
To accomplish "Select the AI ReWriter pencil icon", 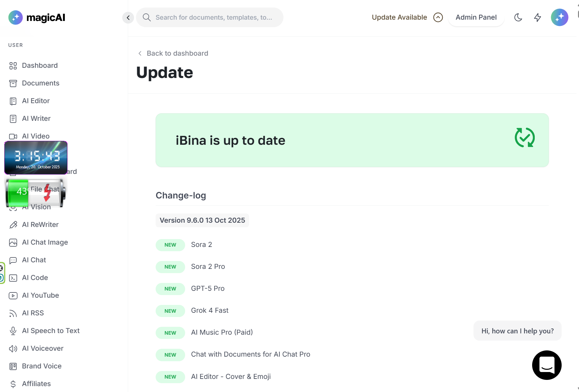I will pos(13,225).
